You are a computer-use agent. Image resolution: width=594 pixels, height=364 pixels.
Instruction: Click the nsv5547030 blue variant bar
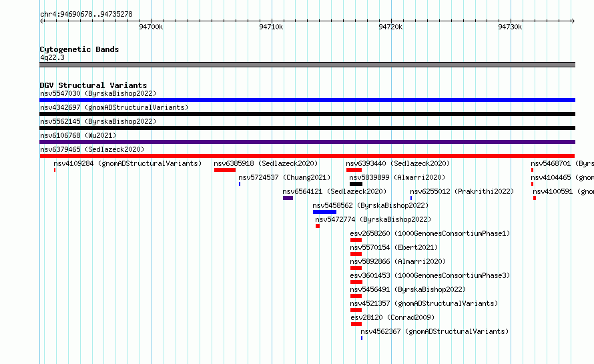click(x=307, y=100)
